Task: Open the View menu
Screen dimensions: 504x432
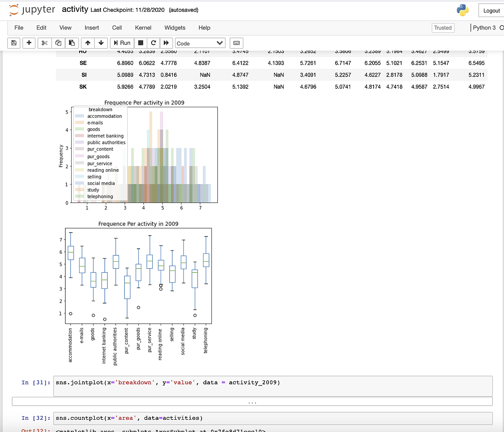Action: 65,28
